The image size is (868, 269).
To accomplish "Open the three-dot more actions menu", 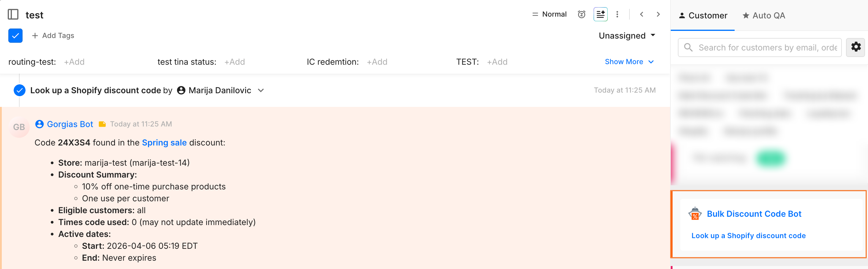I will pyautogui.click(x=617, y=15).
